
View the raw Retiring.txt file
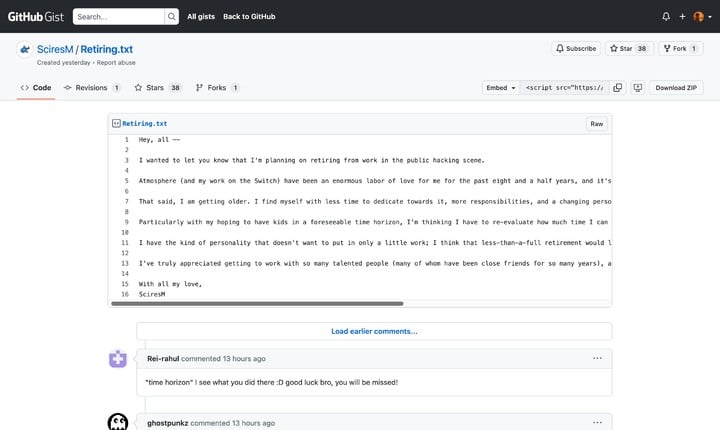click(x=596, y=124)
